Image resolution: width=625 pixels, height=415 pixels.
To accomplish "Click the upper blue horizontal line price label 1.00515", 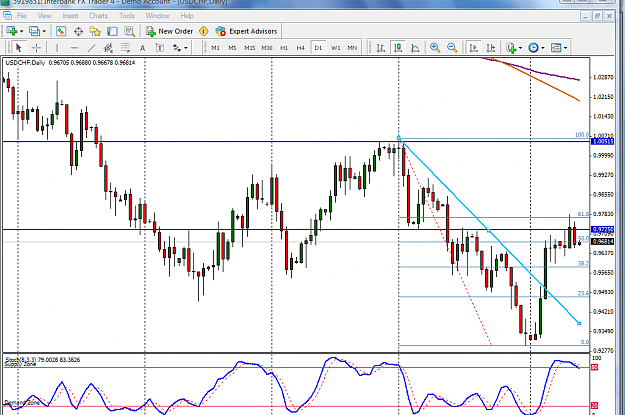I will pyautogui.click(x=603, y=142).
